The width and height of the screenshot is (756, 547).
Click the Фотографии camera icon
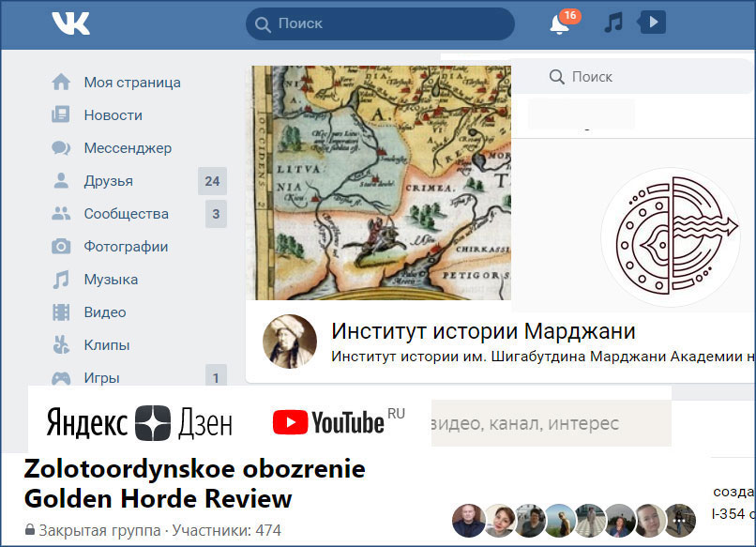coord(61,247)
